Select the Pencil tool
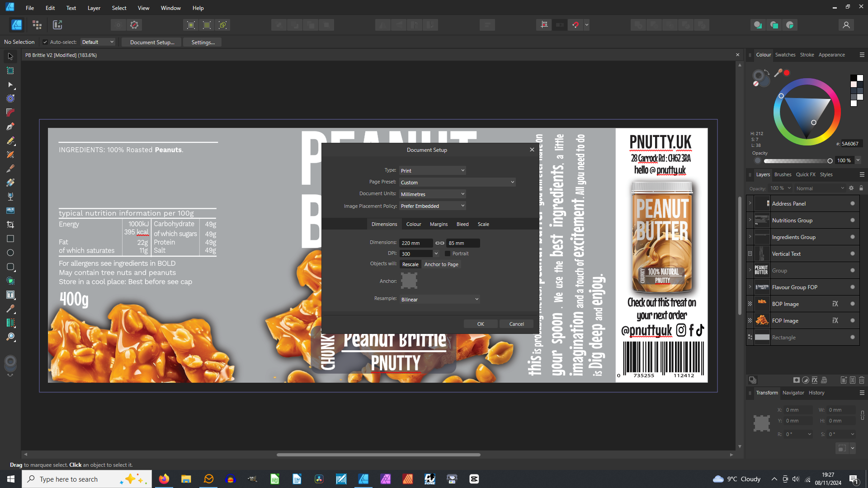The width and height of the screenshot is (868, 488). coord(10,141)
